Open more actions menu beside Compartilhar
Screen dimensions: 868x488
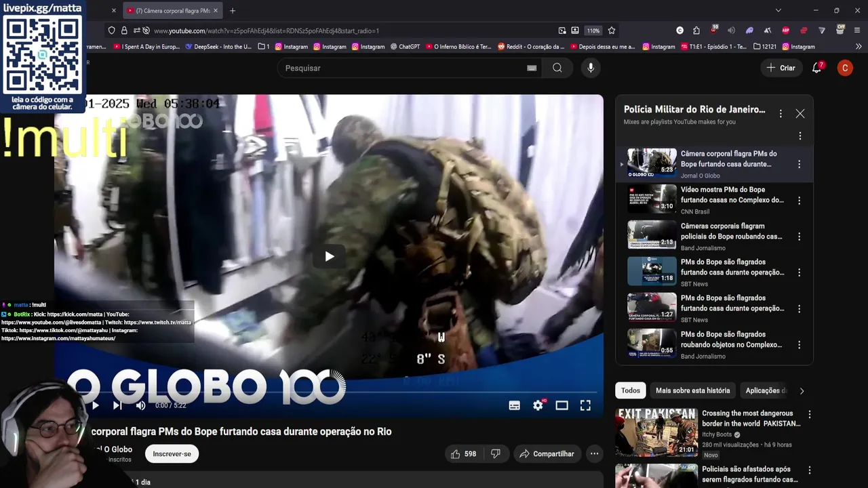[x=594, y=454]
